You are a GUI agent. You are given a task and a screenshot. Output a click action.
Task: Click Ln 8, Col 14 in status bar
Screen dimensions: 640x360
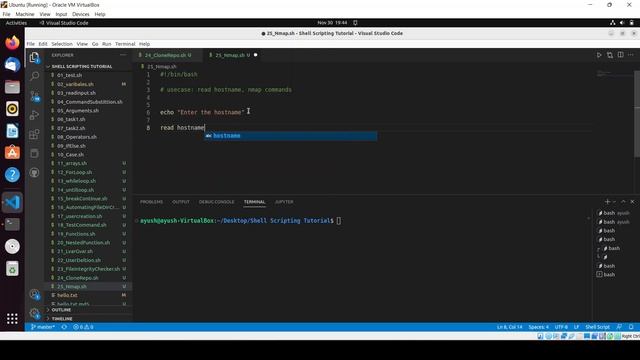coord(509,327)
